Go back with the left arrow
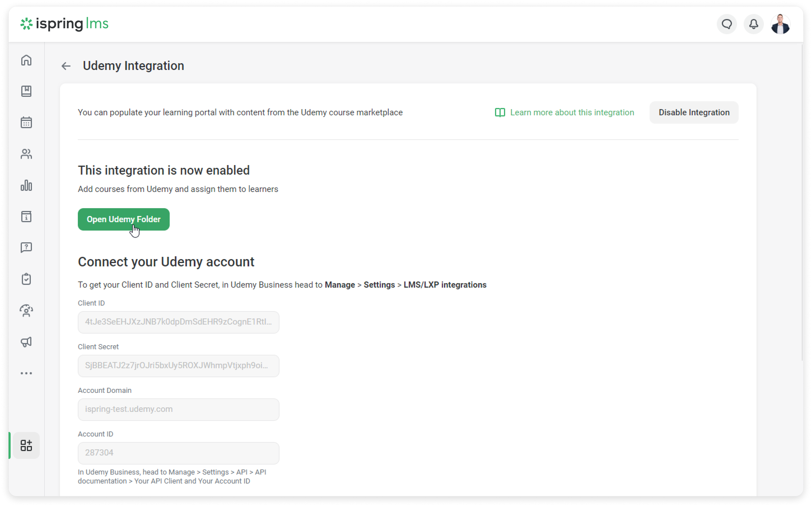 (66, 66)
